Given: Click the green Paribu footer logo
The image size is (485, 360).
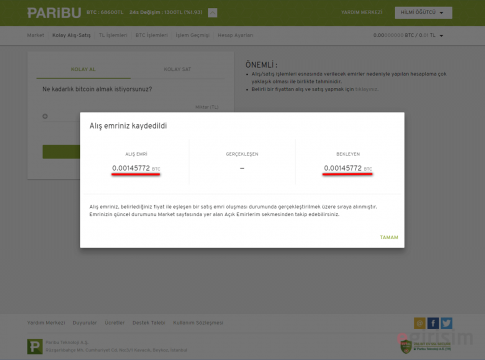Looking at the screenshot, I should coord(35,346).
